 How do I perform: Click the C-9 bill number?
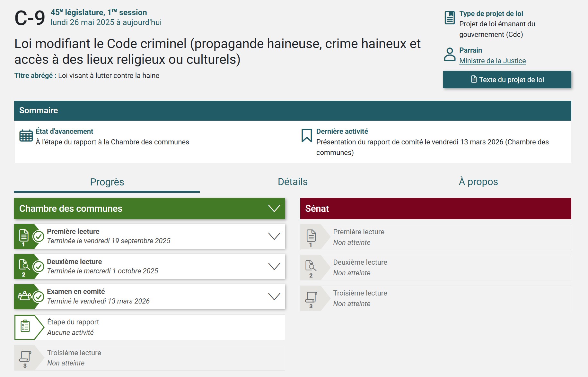coord(30,18)
